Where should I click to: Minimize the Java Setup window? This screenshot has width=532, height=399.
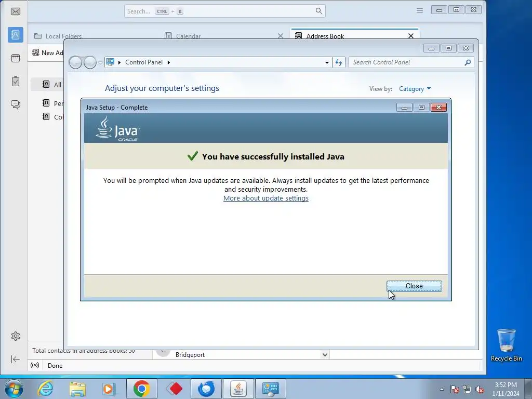pos(404,107)
